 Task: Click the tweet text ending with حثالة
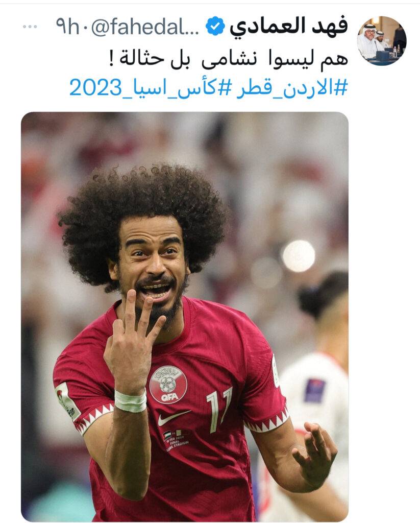click(x=229, y=59)
